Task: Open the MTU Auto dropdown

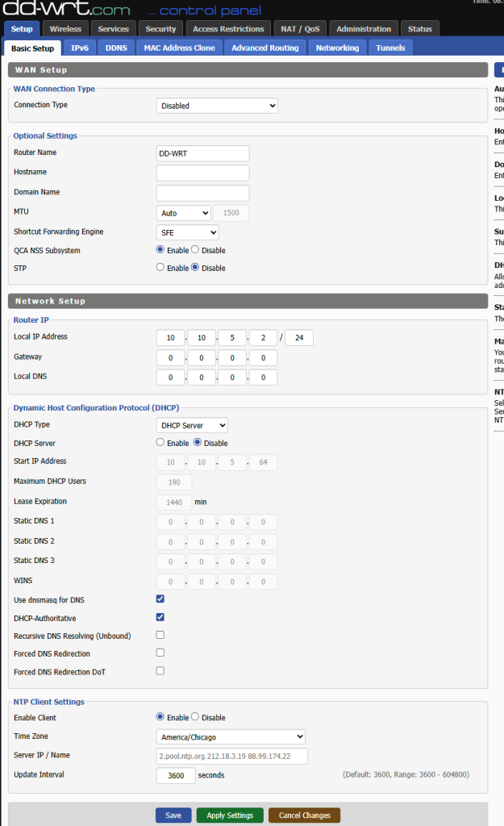Action: coord(183,213)
